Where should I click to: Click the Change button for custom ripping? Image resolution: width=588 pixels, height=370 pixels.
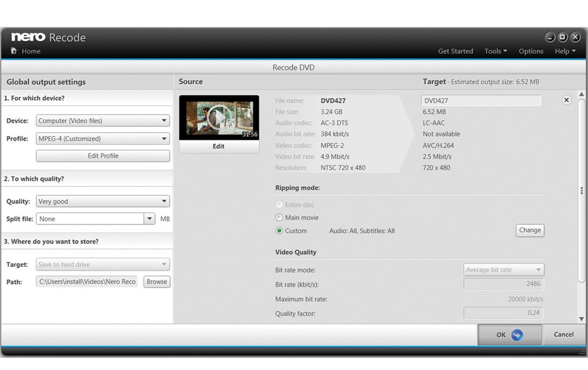[530, 230]
